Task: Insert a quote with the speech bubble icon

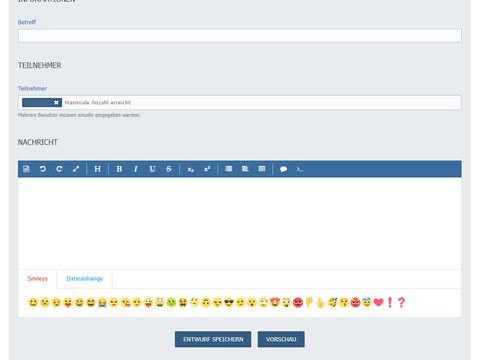Action: coord(283,169)
